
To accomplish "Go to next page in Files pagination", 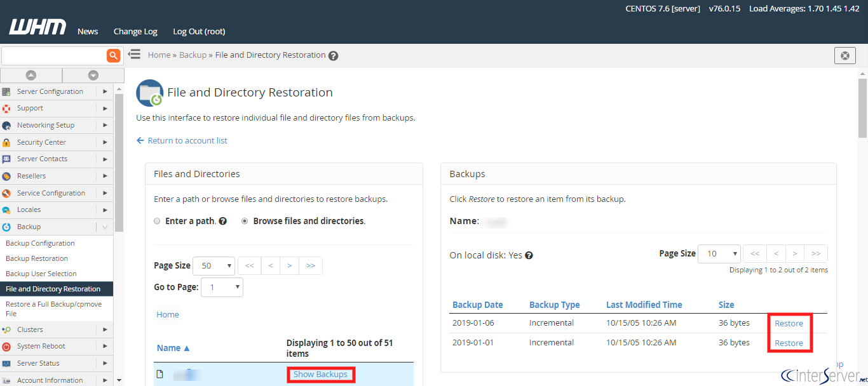I will tap(289, 266).
